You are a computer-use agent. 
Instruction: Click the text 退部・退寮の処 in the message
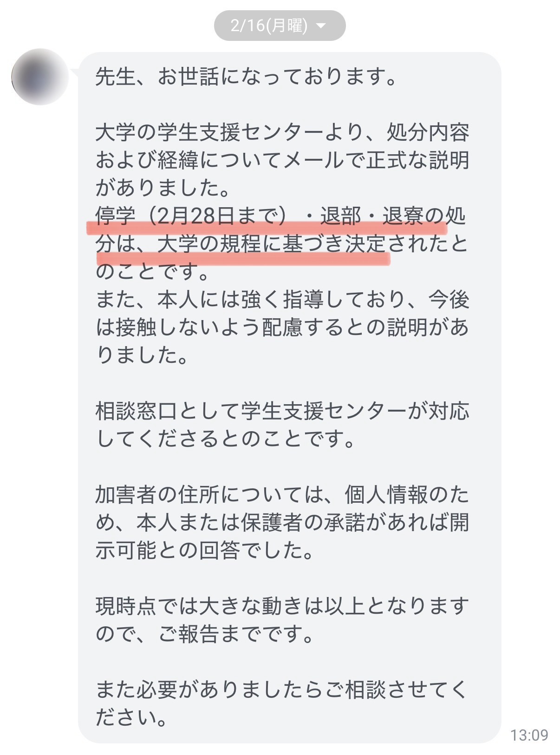point(393,216)
